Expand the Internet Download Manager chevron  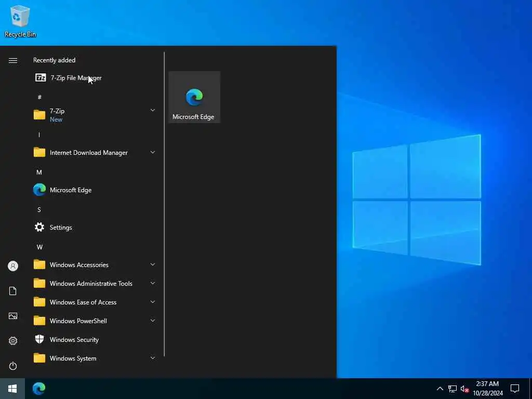153,152
